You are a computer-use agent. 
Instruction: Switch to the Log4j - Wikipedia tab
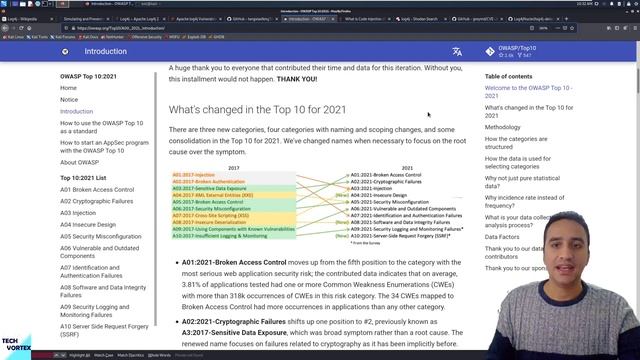tap(27, 19)
